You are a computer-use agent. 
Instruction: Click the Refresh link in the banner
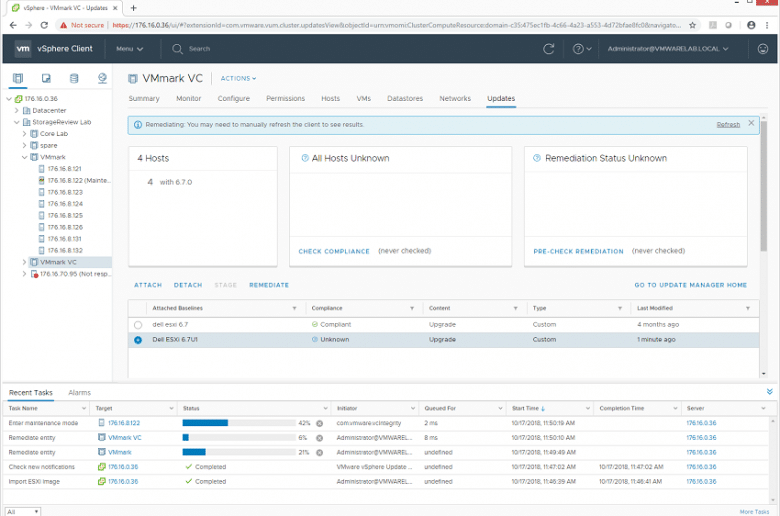(728, 125)
